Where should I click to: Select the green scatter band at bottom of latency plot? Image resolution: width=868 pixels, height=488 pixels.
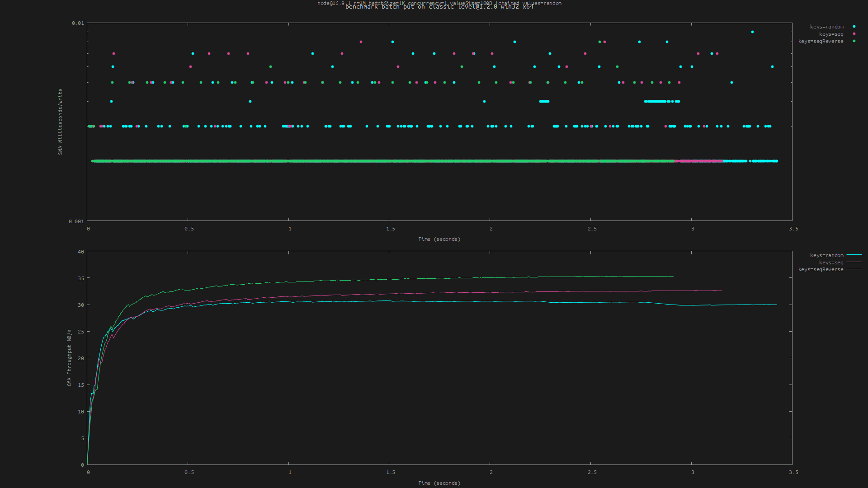pyautogui.click(x=316, y=160)
